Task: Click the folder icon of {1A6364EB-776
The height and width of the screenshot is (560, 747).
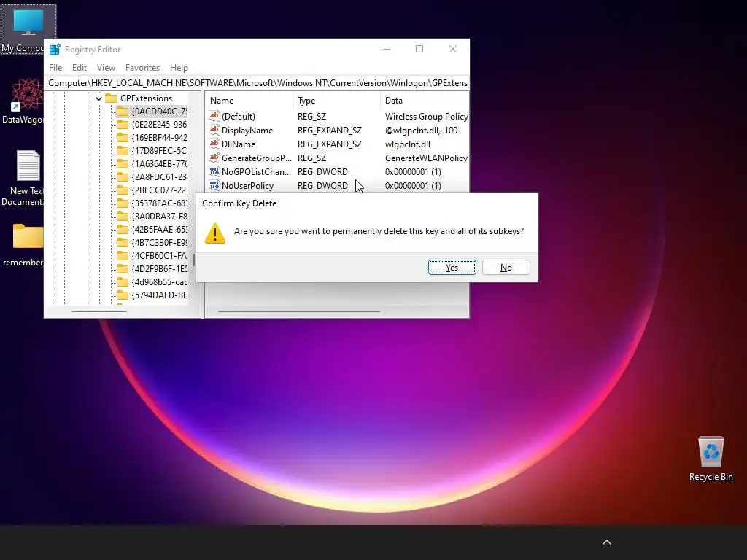Action: tap(123, 164)
